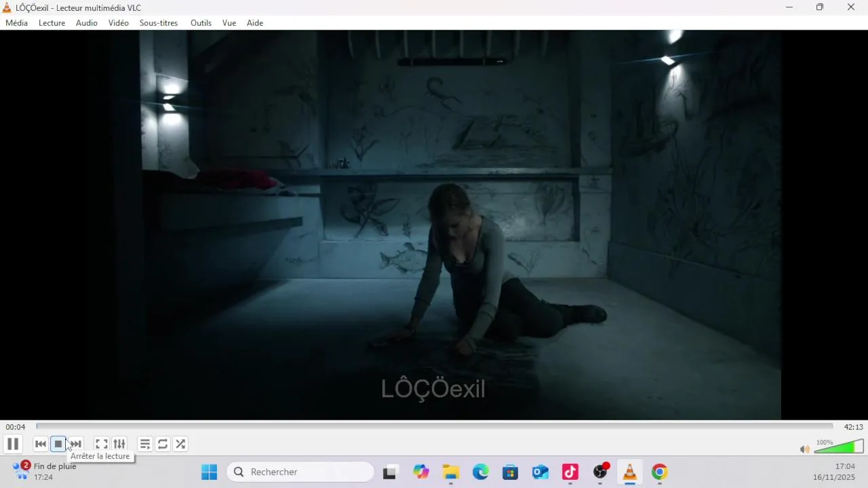Open File Explorer from the taskbar
This screenshot has width=868, height=488.
point(451,472)
